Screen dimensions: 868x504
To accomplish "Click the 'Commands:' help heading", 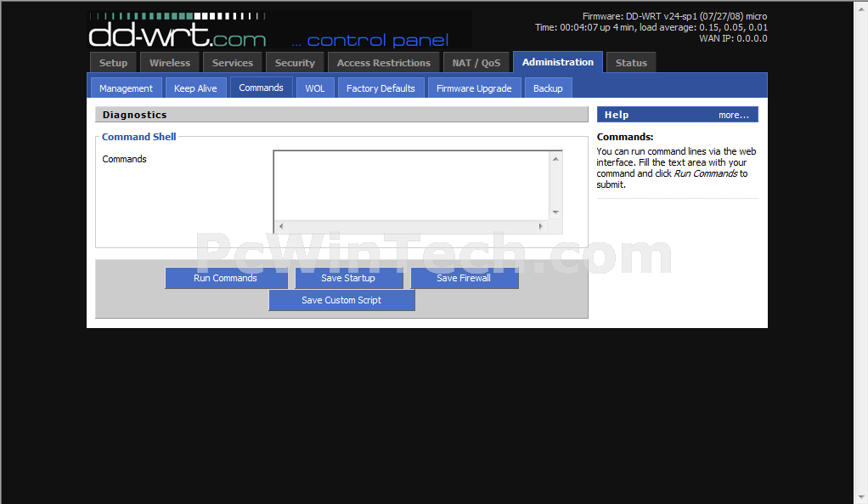I will click(x=625, y=137).
